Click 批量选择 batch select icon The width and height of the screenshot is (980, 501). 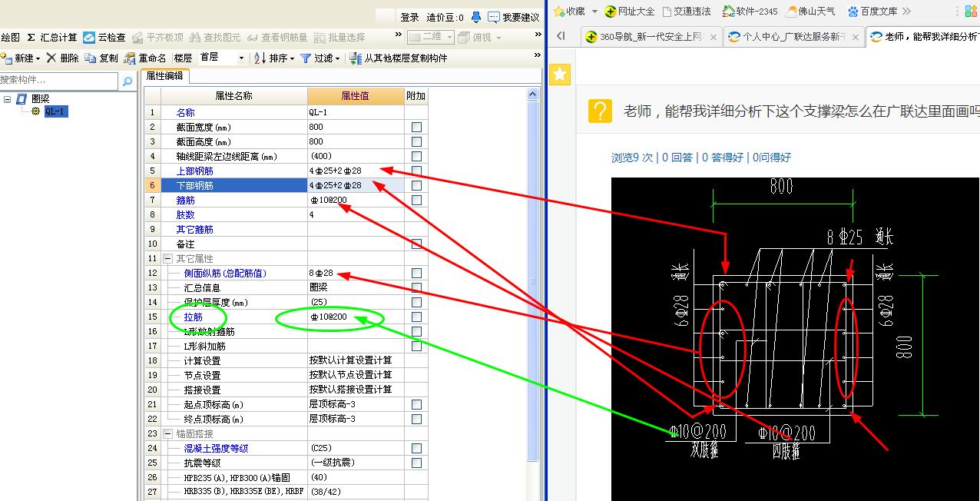[319, 37]
